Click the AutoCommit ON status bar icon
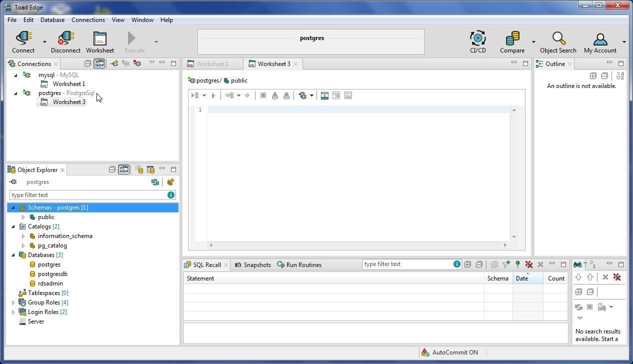 coord(425,352)
